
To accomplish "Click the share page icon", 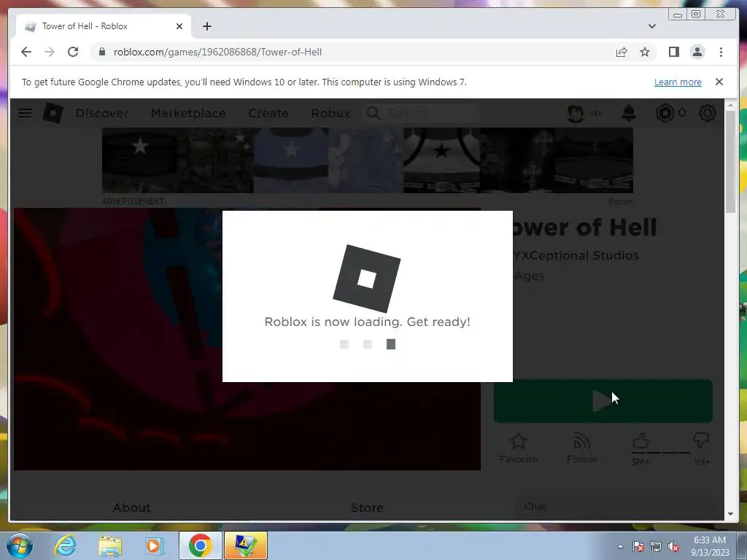I will [622, 52].
